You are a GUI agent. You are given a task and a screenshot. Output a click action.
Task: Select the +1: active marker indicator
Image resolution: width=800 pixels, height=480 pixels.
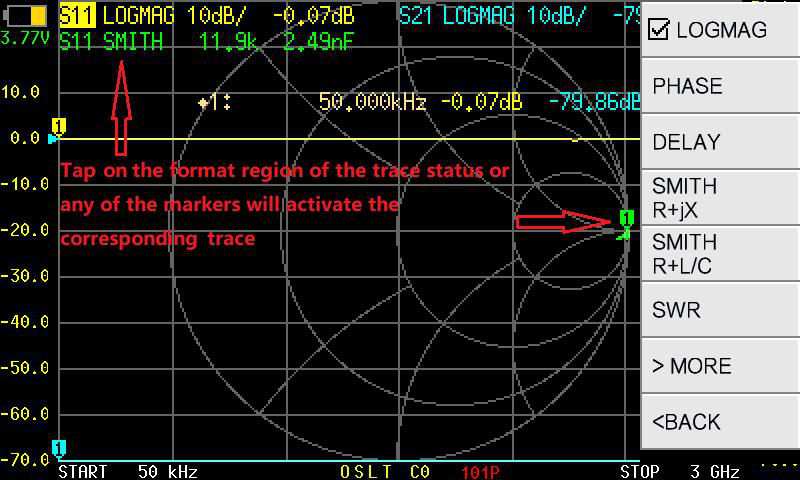coord(214,102)
